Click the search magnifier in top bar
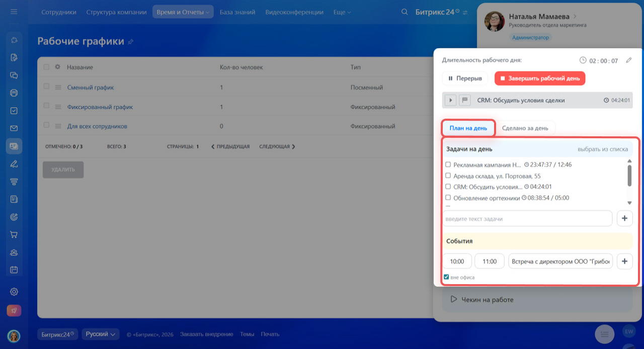Screen dimensions: 644x349 click(x=405, y=12)
